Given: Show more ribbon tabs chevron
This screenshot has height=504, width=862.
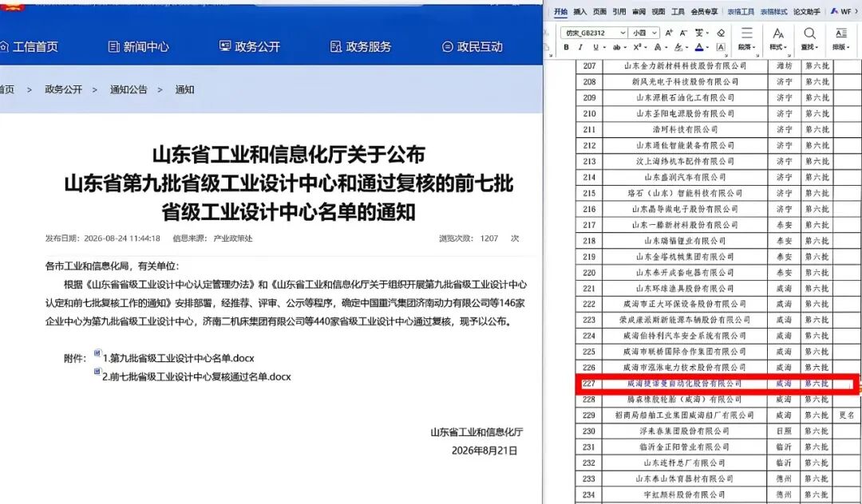Looking at the screenshot, I should tap(856, 11).
